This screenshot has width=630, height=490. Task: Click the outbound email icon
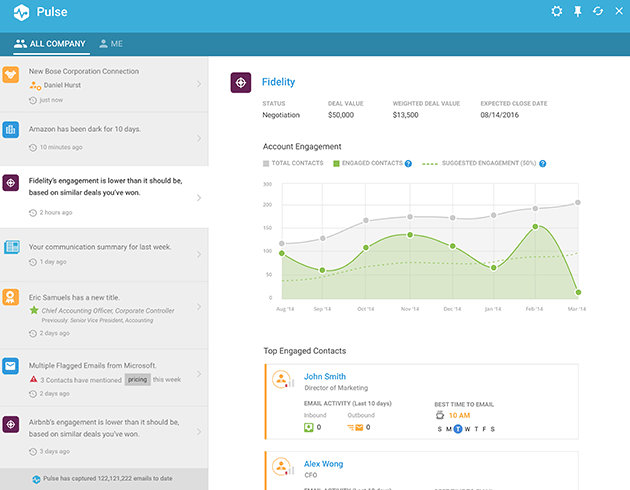coord(353,428)
